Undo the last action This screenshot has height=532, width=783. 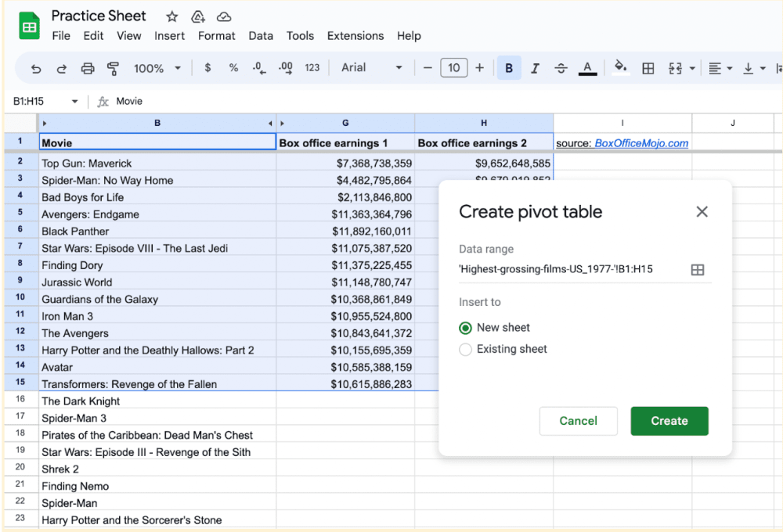click(36, 68)
